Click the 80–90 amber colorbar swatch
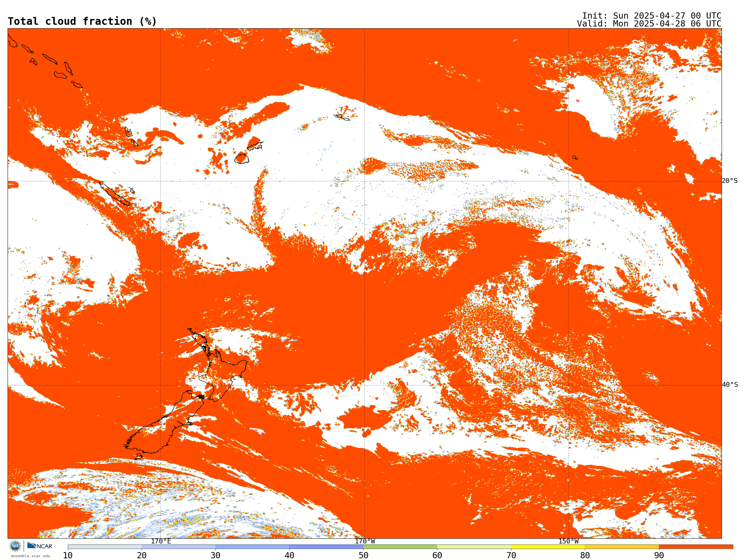Viewport: 744px width, 560px height. coord(622,547)
